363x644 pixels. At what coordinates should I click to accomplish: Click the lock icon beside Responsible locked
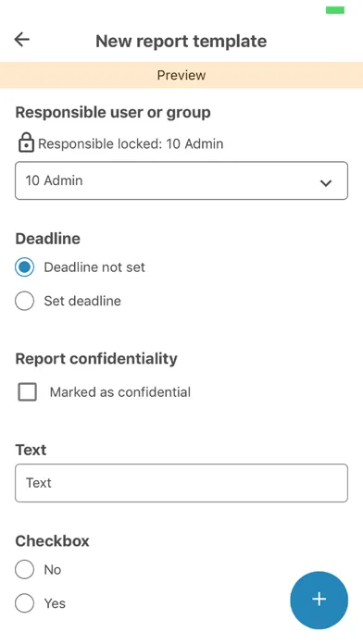26,142
